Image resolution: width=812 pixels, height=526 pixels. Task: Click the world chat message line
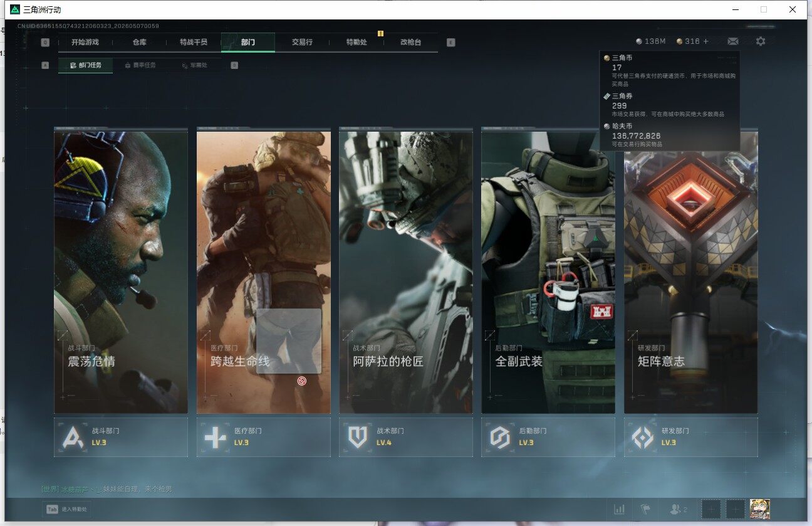click(x=107, y=489)
